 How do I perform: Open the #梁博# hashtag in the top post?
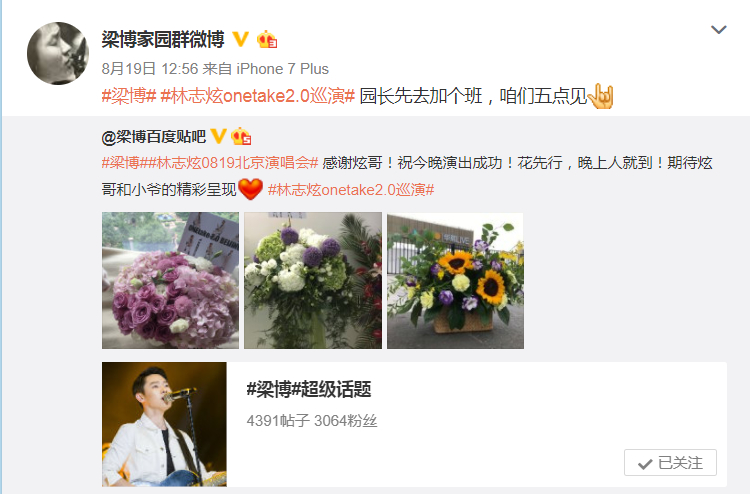click(129, 96)
